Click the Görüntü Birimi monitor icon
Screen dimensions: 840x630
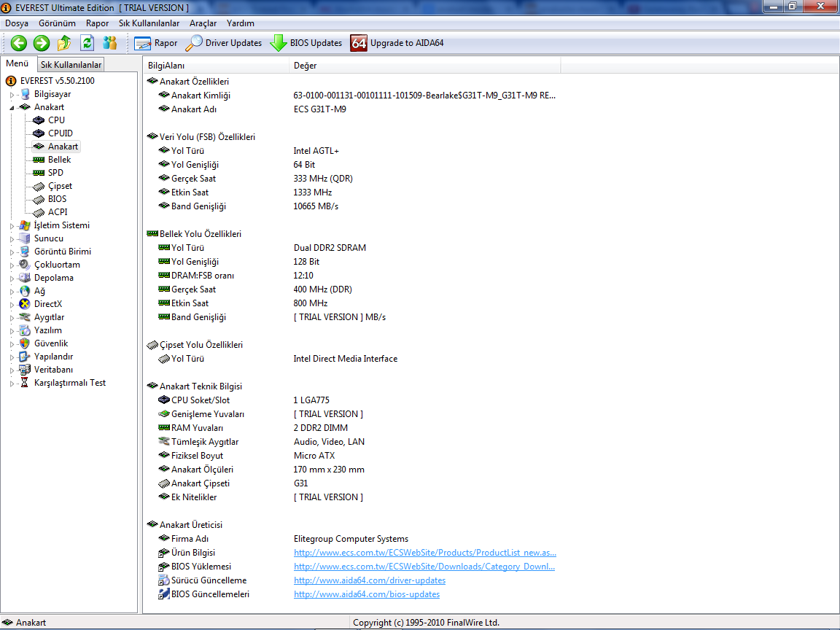click(x=25, y=252)
